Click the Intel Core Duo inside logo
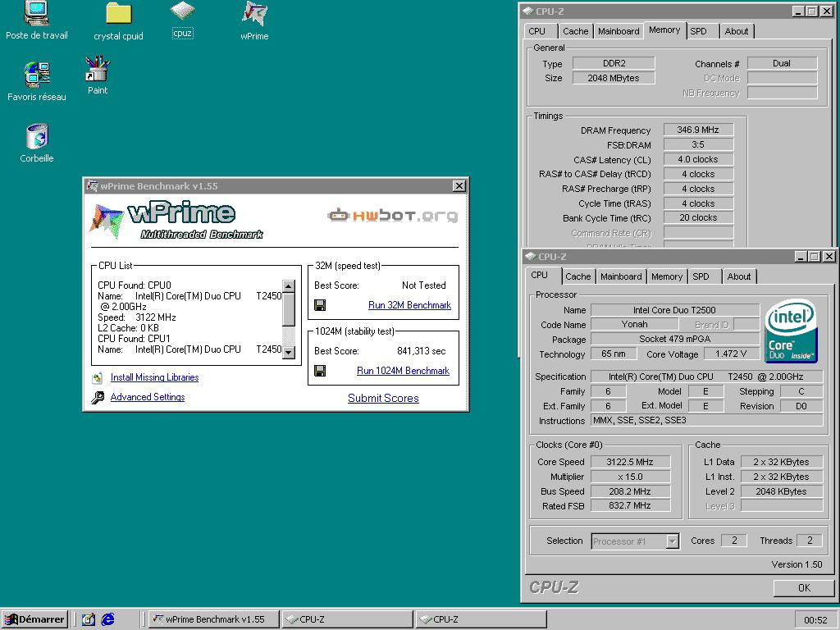840x630 pixels. (792, 331)
